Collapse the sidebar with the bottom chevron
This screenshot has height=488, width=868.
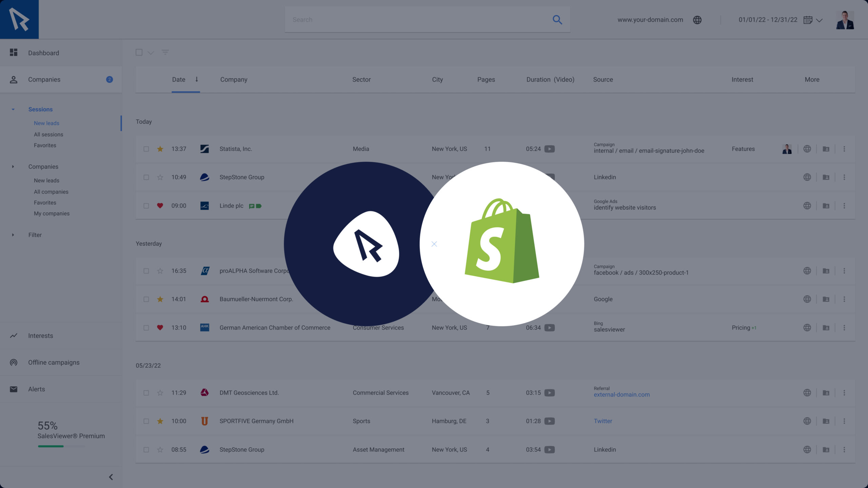coord(111,477)
